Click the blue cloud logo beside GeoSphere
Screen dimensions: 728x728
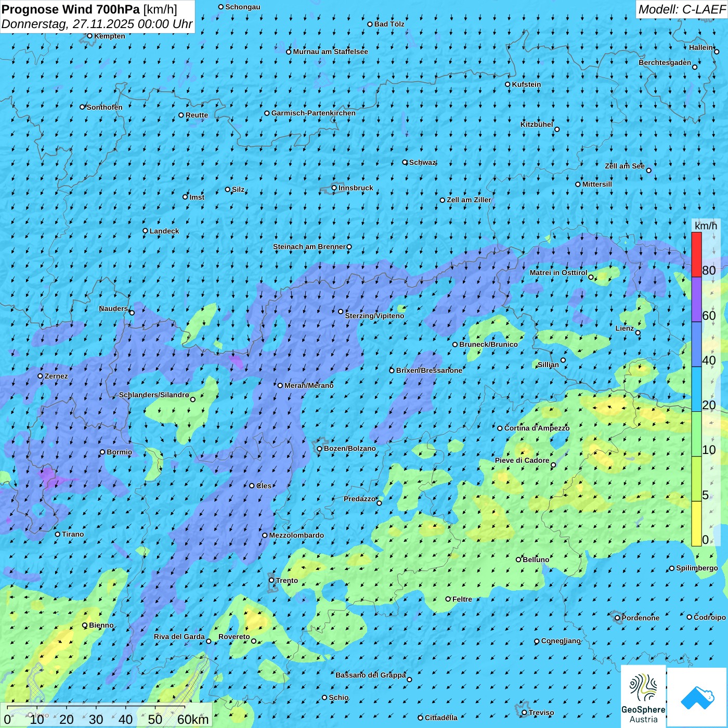coord(697,697)
